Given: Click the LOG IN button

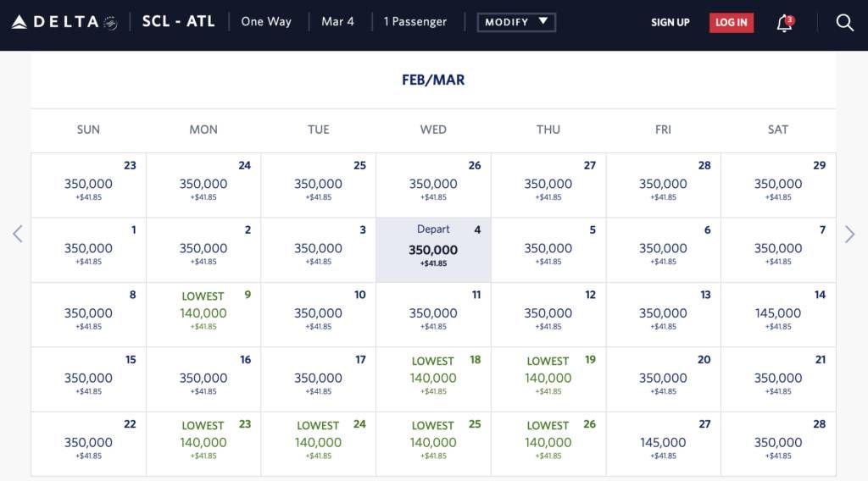Looking at the screenshot, I should pos(732,23).
